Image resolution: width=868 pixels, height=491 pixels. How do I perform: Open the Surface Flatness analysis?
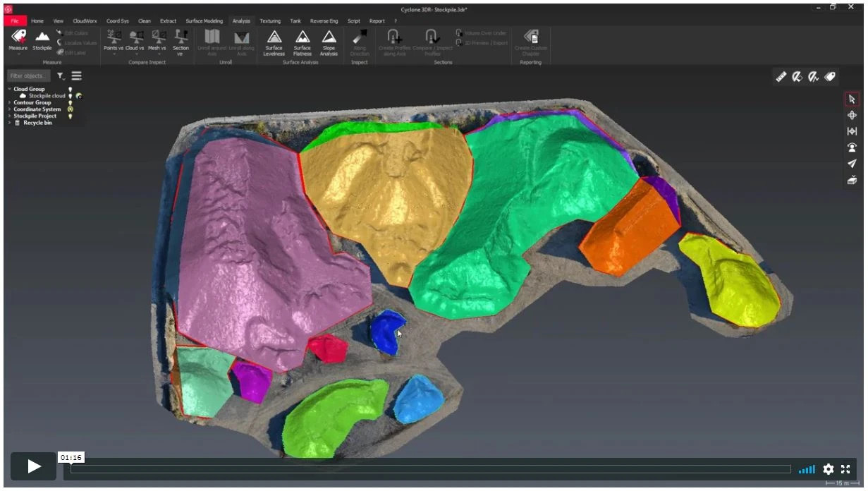click(x=302, y=42)
